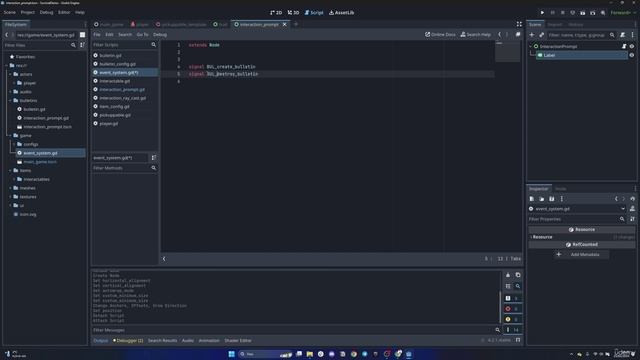This screenshot has width=640, height=360.
Task: Open the event_system.gd resource dropdown in Inspector
Action: pyautogui.click(x=577, y=209)
